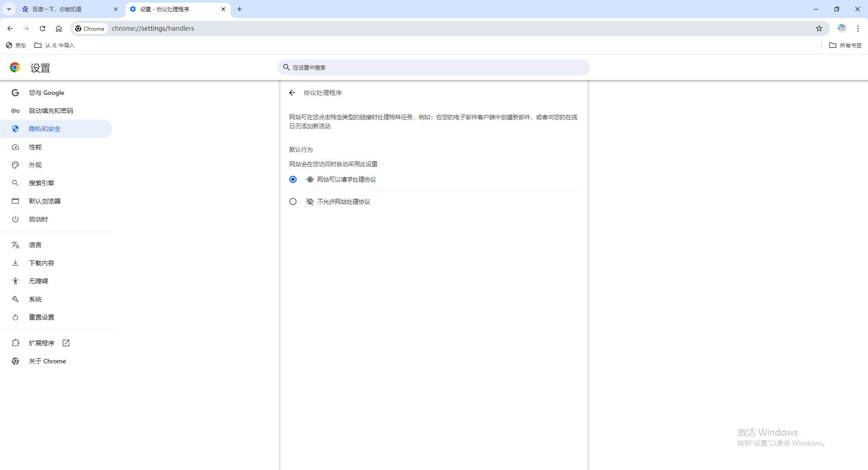The image size is (868, 470).
Task: Click the Chrome icon for 关于 Chrome
Action: 15,361
